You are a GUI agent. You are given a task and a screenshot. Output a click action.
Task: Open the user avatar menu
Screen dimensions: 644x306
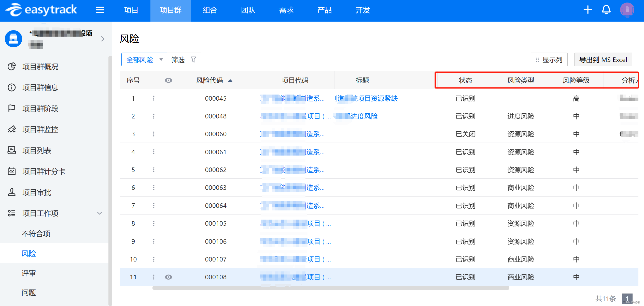[627, 10]
